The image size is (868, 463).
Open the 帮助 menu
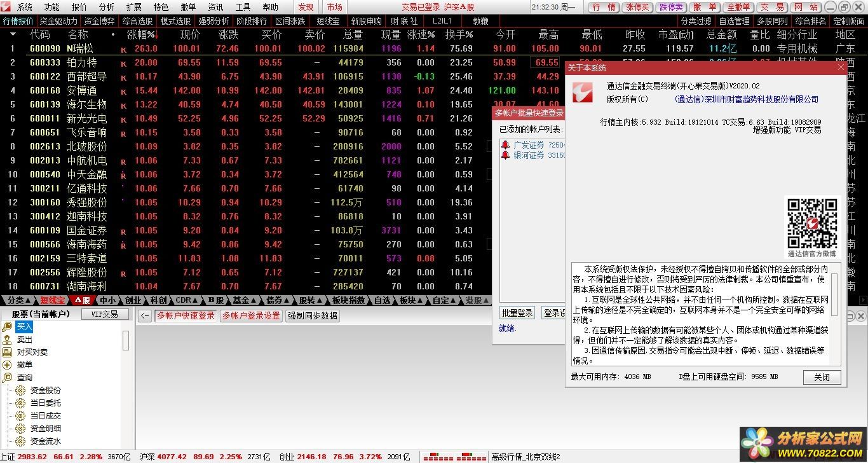pos(270,7)
